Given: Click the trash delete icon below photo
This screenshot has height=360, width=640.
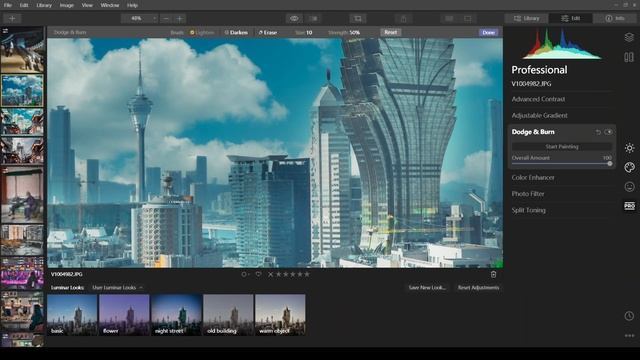Looking at the screenshot, I should click(x=493, y=274).
